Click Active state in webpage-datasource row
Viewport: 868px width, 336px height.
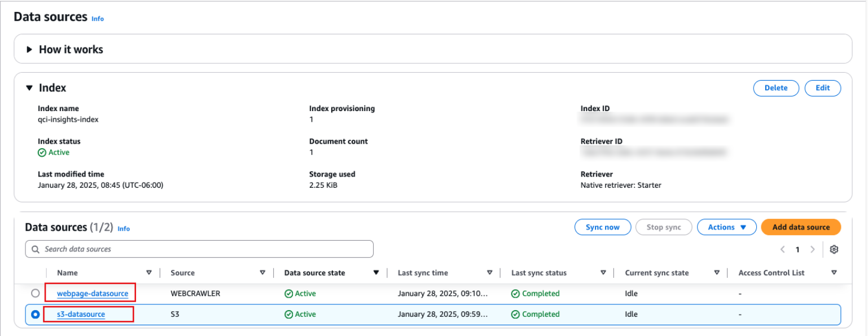(300, 294)
